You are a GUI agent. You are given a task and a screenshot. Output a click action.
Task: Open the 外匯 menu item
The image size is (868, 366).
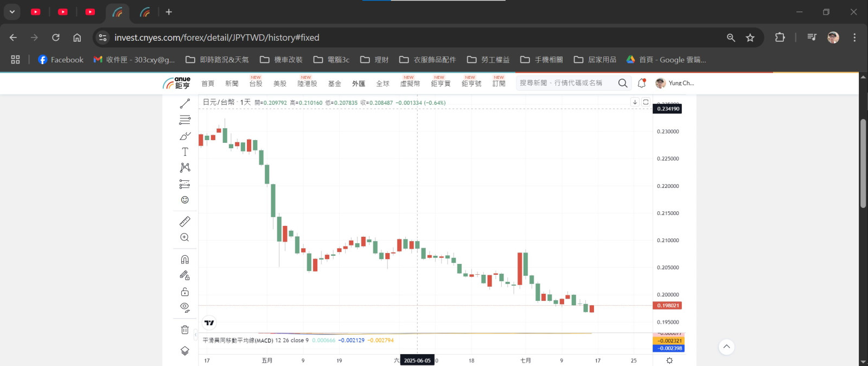click(359, 84)
